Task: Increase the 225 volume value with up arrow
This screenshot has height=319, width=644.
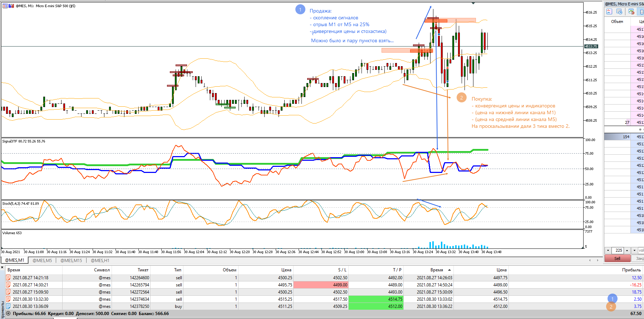Action: click(x=627, y=250)
